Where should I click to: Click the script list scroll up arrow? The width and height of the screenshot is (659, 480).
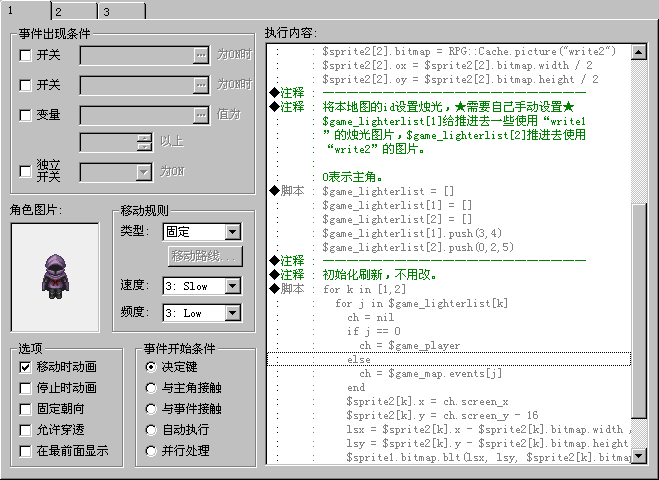coord(639,52)
